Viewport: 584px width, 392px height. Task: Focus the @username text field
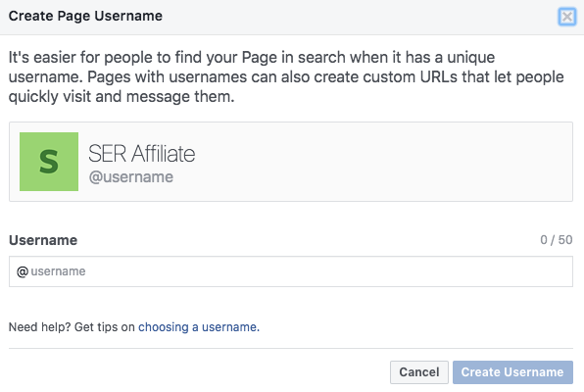click(291, 271)
